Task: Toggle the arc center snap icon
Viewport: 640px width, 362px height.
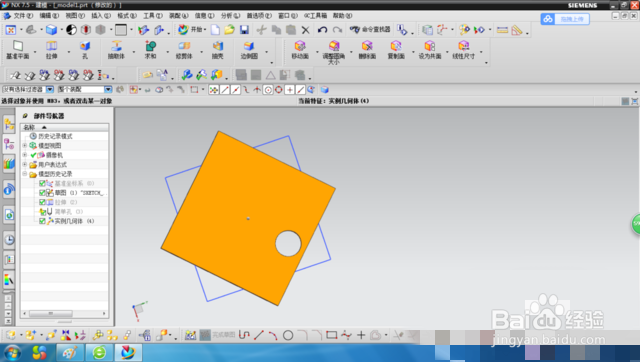Action: tap(268, 90)
